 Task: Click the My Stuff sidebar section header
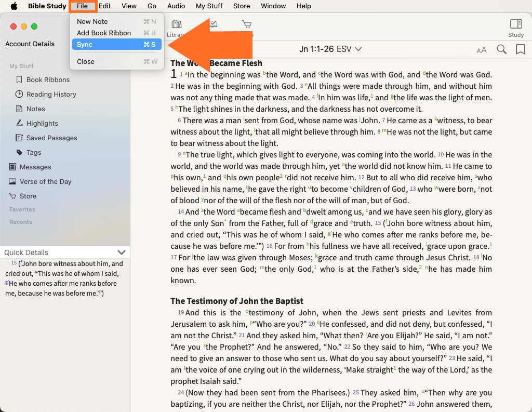click(21, 66)
